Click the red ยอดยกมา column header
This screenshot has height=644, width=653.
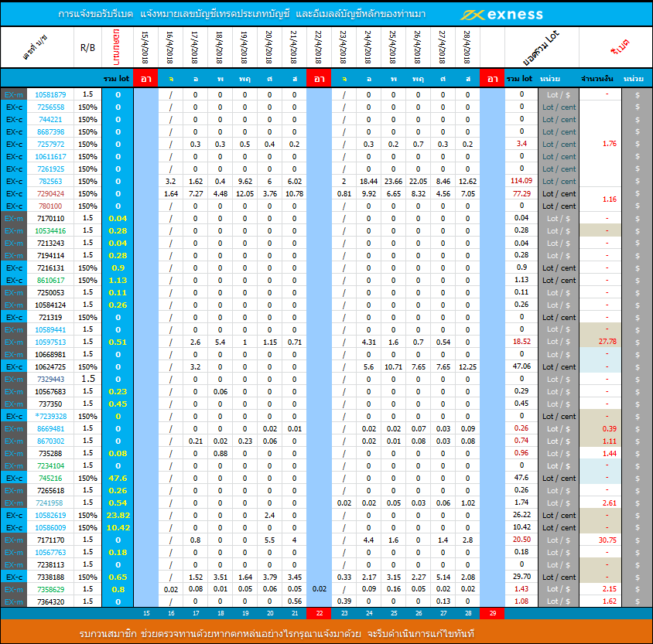(x=117, y=47)
